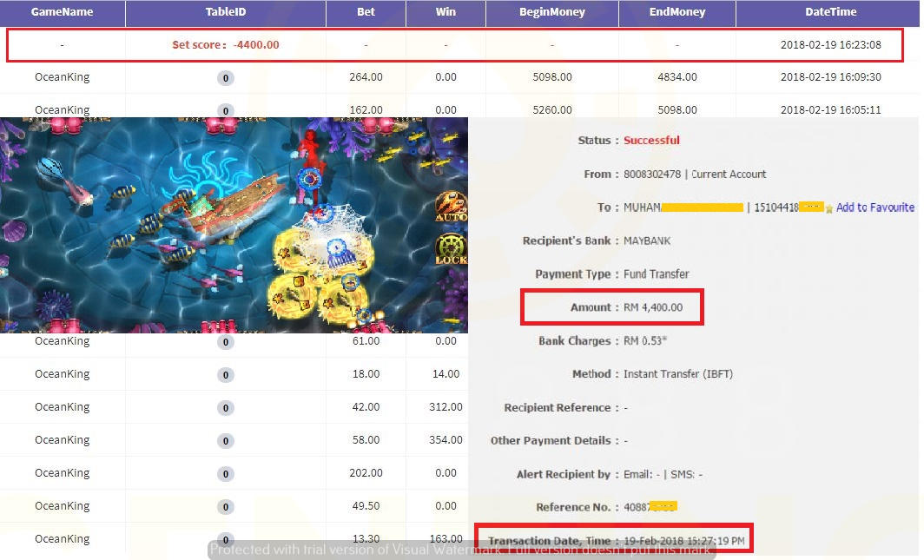Click the star icon beside Add to Favourite
Screen dimensions: 924x560
[829, 208]
